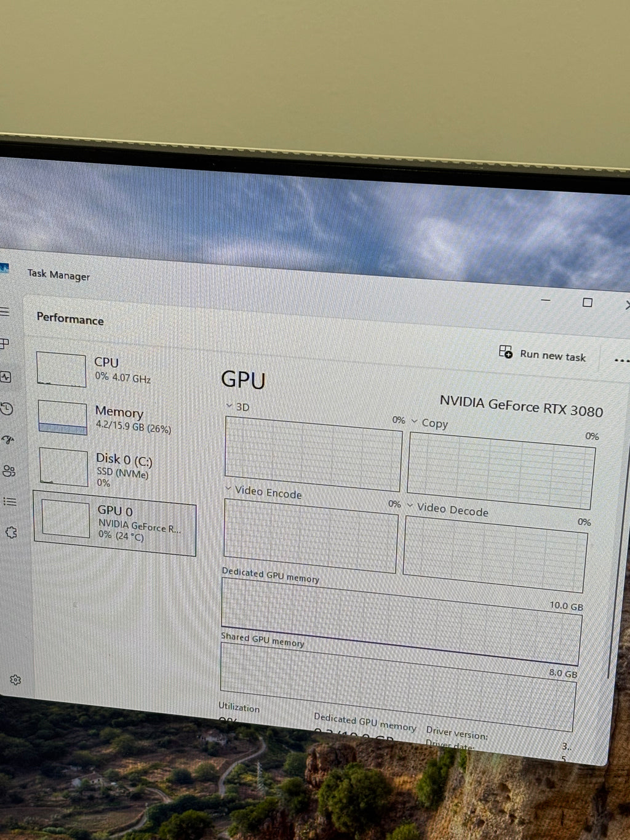Screen dimensions: 630x840
Task: Click the '0% 4.07 GHz' CPU value
Action: [x=123, y=377]
